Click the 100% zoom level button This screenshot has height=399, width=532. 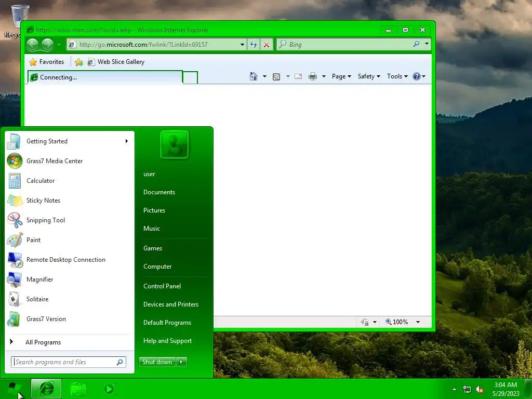click(x=397, y=322)
